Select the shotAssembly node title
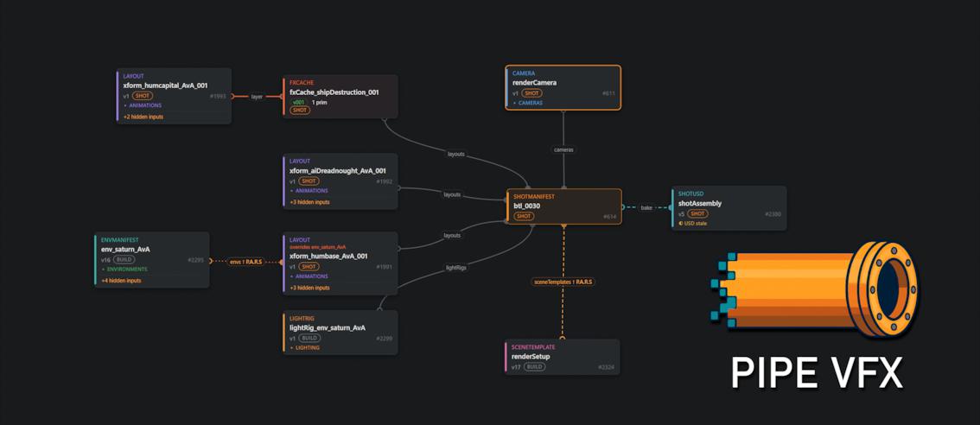980x425 pixels. point(699,203)
